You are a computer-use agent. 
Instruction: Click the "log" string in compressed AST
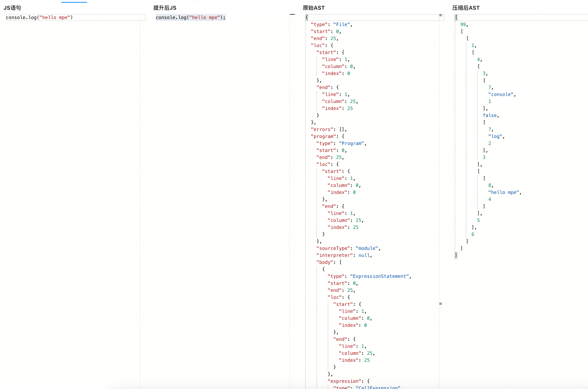[495, 136]
